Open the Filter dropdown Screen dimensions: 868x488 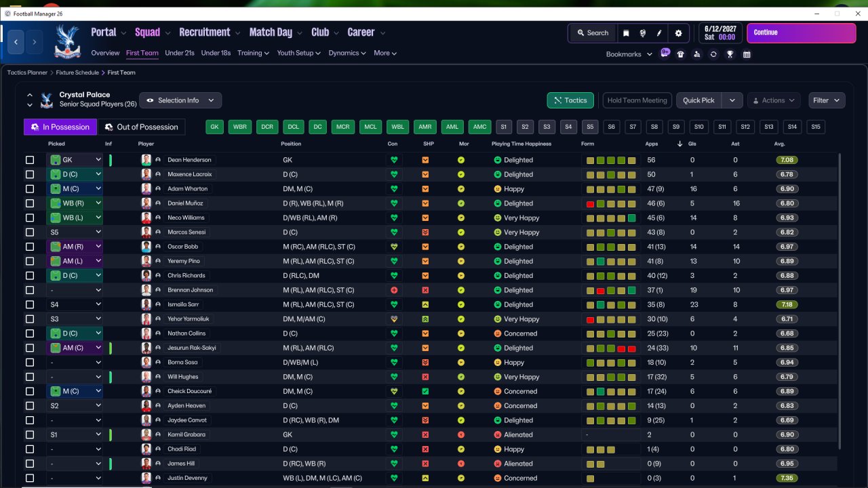pos(827,100)
